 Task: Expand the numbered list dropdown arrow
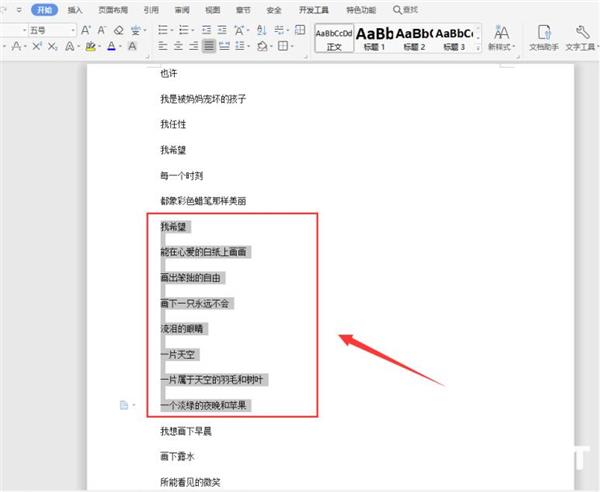pos(193,30)
